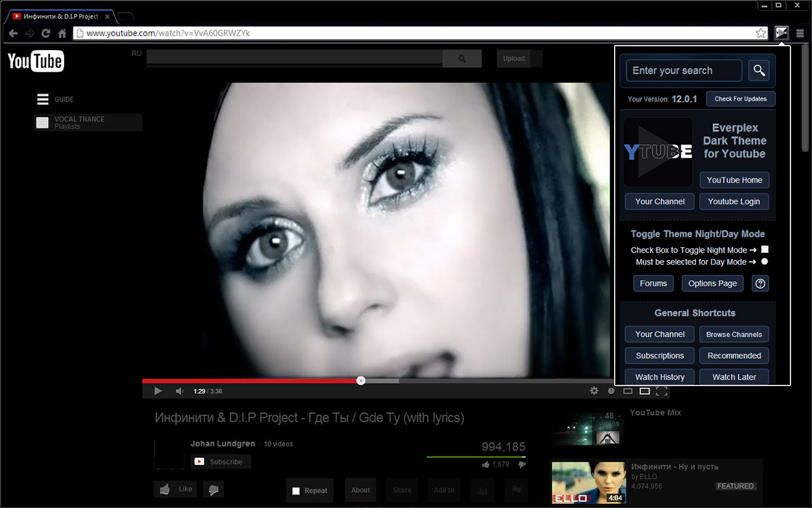Click the thumbs up Like button
The image size is (812, 508).
click(x=175, y=489)
